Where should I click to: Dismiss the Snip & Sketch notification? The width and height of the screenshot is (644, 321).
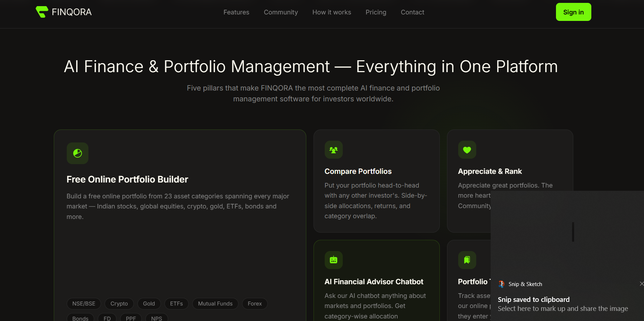point(641,284)
